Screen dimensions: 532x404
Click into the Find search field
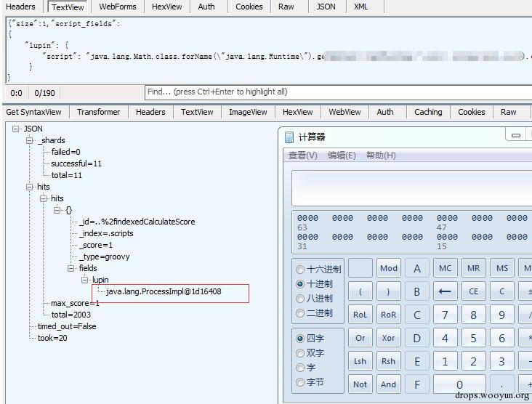click(x=338, y=92)
